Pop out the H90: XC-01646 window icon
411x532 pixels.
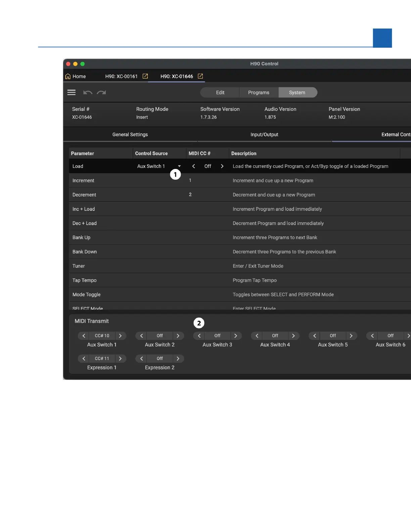click(x=200, y=76)
